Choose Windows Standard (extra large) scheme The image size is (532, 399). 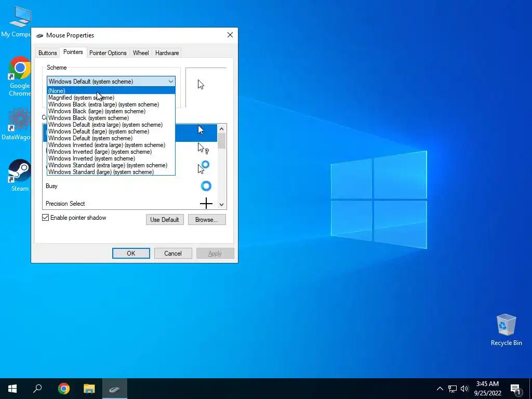click(x=111, y=166)
